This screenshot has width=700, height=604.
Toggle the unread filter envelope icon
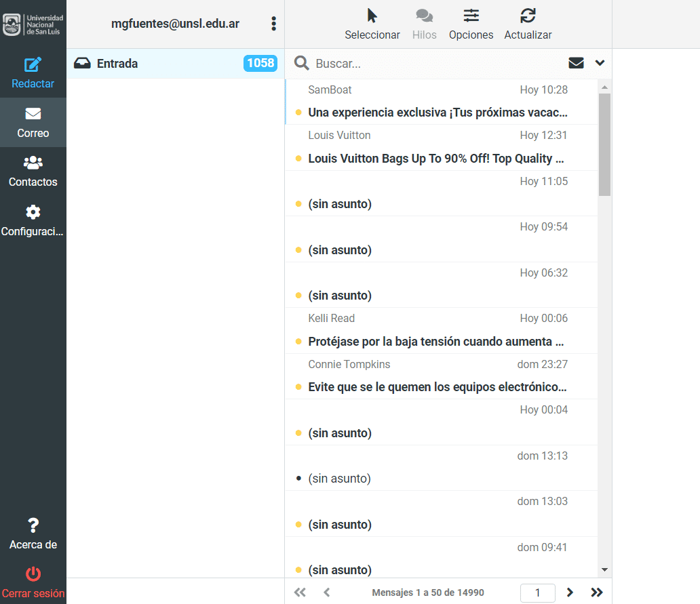(576, 63)
